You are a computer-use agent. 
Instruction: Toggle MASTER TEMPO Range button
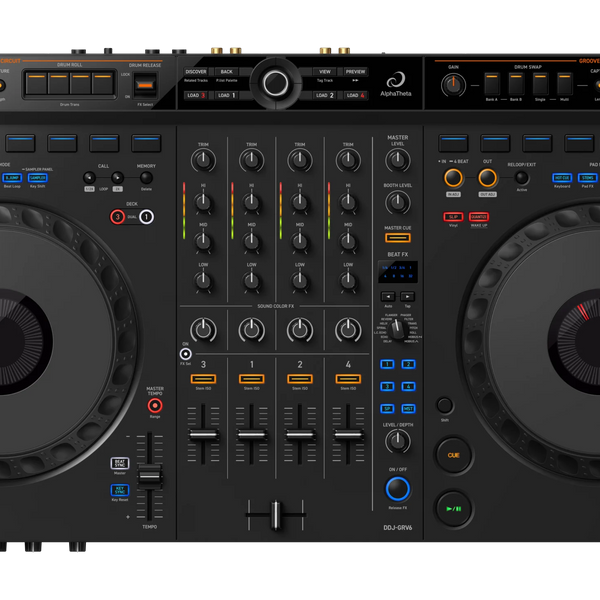pos(155,405)
